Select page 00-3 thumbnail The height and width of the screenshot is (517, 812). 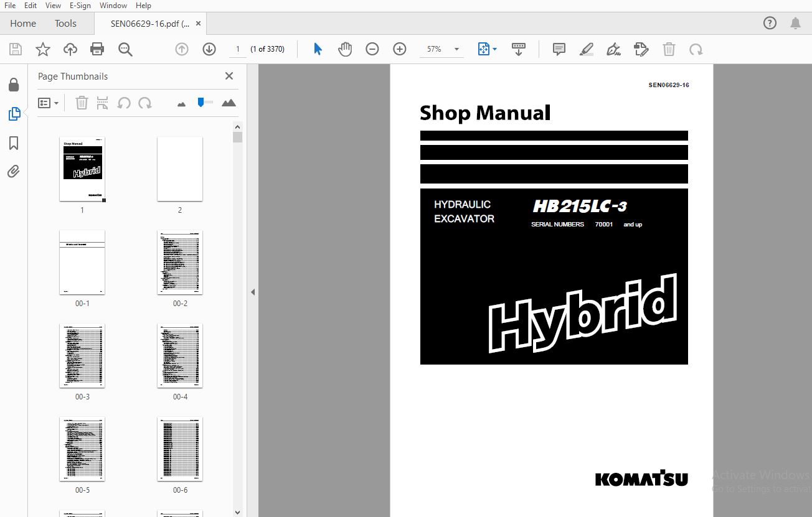pos(82,356)
